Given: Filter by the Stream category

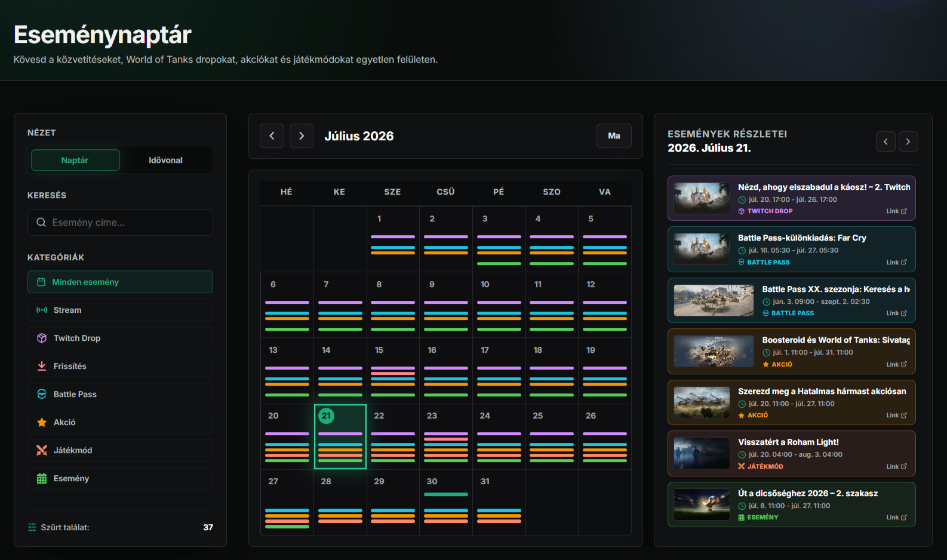Looking at the screenshot, I should click(120, 310).
